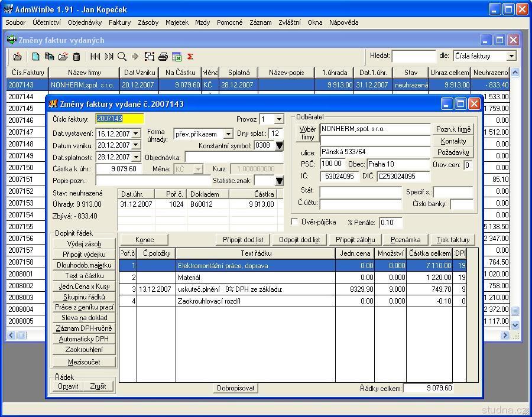Click the Výběr firmy button

click(307, 133)
